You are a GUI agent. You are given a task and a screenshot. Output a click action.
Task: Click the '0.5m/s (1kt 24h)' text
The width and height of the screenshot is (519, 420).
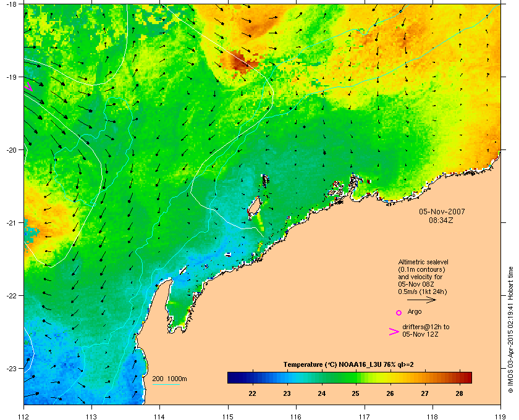pyautogui.click(x=423, y=292)
